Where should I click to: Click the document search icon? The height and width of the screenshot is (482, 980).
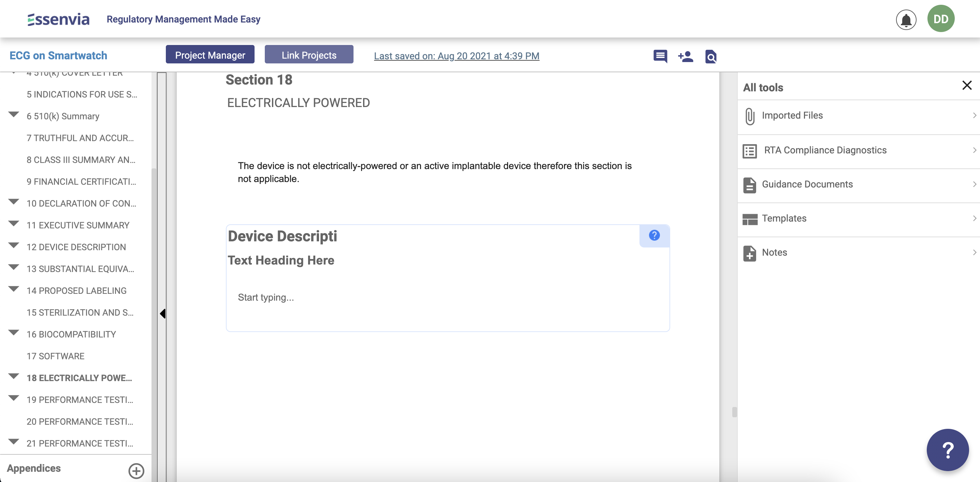(x=711, y=56)
